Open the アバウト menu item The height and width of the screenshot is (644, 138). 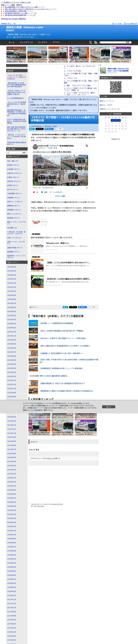tap(56, 43)
